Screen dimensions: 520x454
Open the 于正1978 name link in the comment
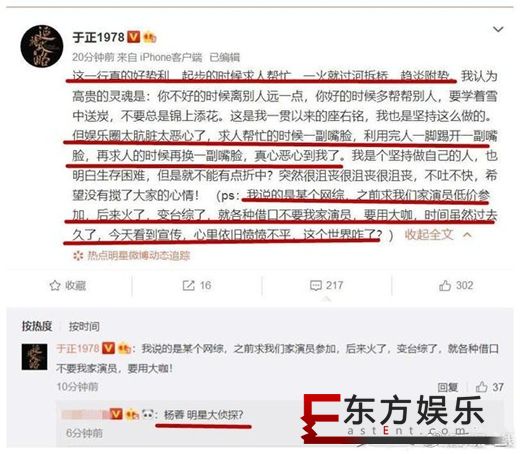78,348
